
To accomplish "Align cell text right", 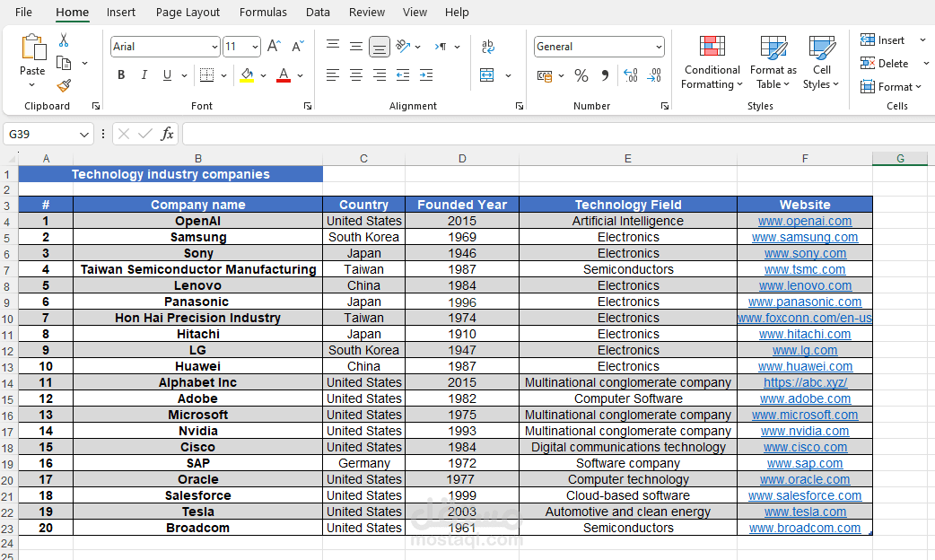I will pos(380,75).
